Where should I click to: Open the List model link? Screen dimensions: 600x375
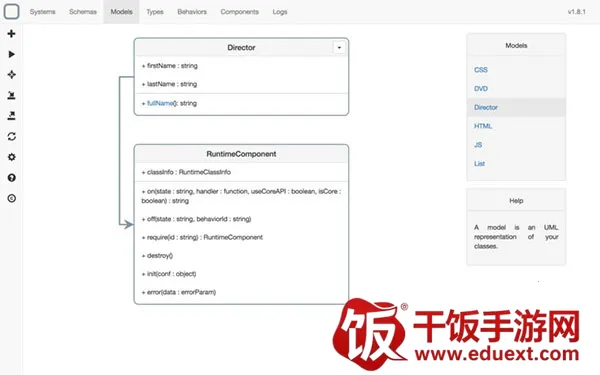[x=479, y=164]
